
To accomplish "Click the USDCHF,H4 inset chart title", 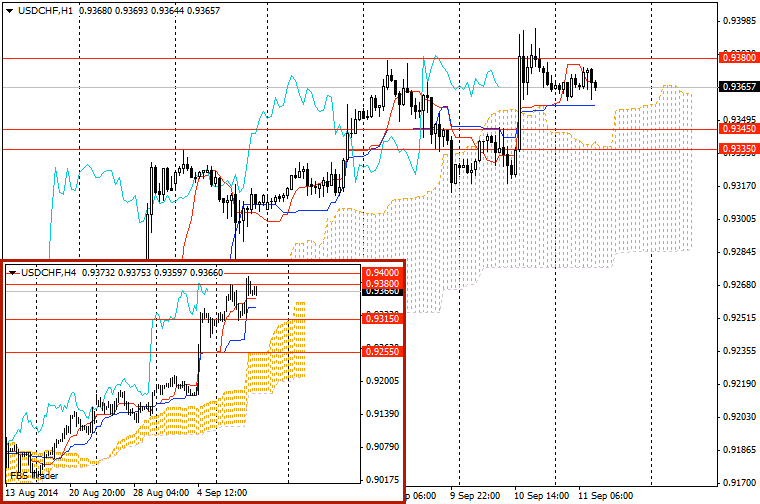I will point(49,271).
